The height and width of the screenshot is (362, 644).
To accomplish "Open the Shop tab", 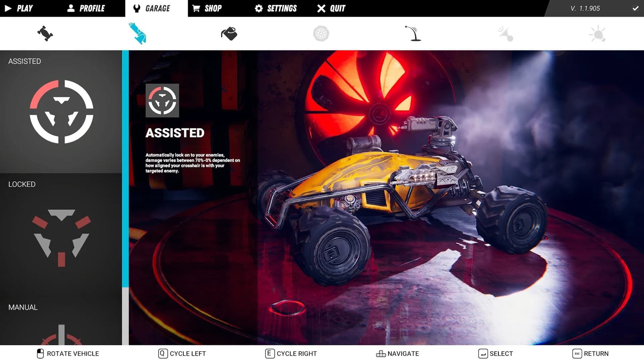I will 207,8.
